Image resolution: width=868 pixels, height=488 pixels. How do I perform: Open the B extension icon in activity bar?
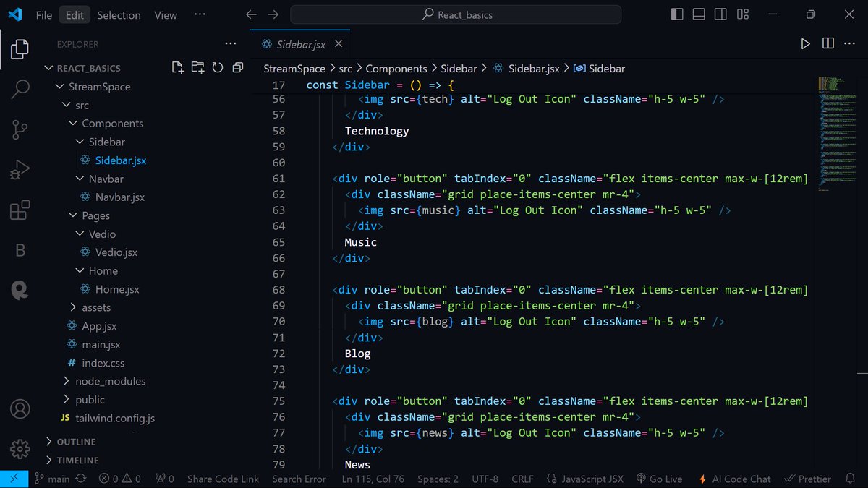20,251
